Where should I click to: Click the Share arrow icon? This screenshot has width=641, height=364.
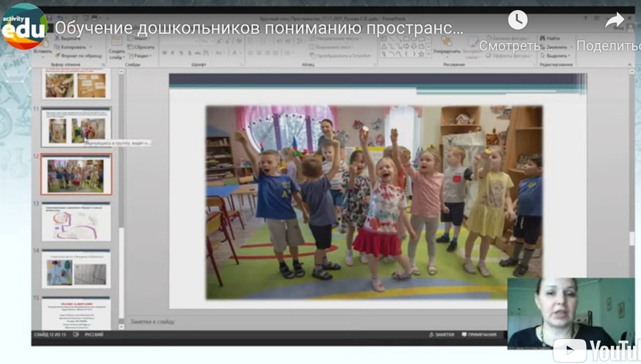[614, 21]
